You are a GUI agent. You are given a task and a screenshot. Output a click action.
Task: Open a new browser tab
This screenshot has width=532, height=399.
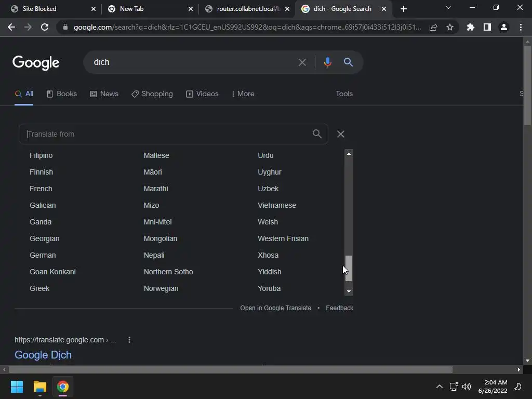click(403, 9)
